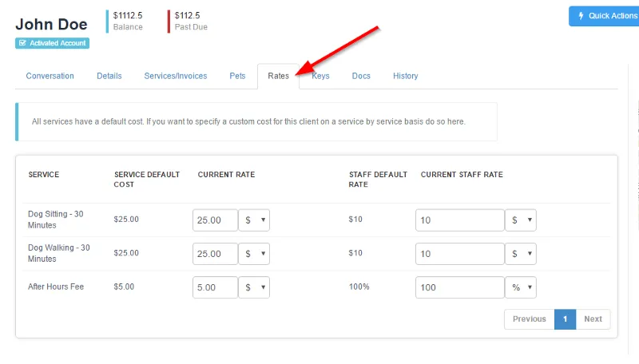The width and height of the screenshot is (639, 364).
Task: Switch to the Details tab
Action: pos(109,76)
